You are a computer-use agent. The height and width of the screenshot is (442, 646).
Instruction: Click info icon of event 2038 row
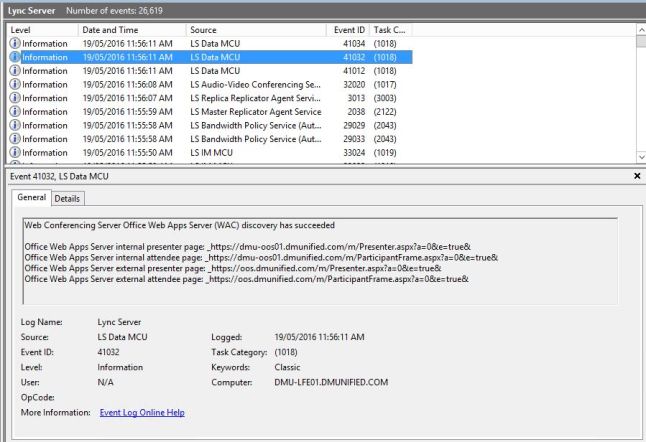click(x=15, y=111)
